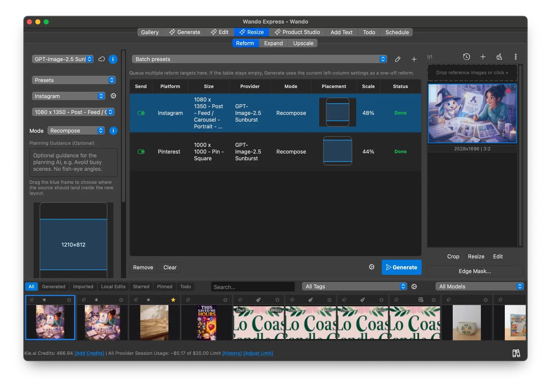The image size is (551, 392).
Task: Open the library book icon in status bar
Action: 516,353
